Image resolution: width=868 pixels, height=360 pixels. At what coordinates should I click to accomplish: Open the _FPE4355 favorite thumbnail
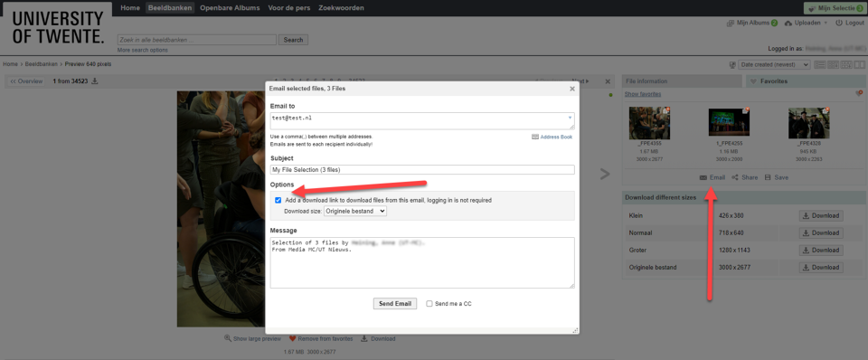[649, 123]
